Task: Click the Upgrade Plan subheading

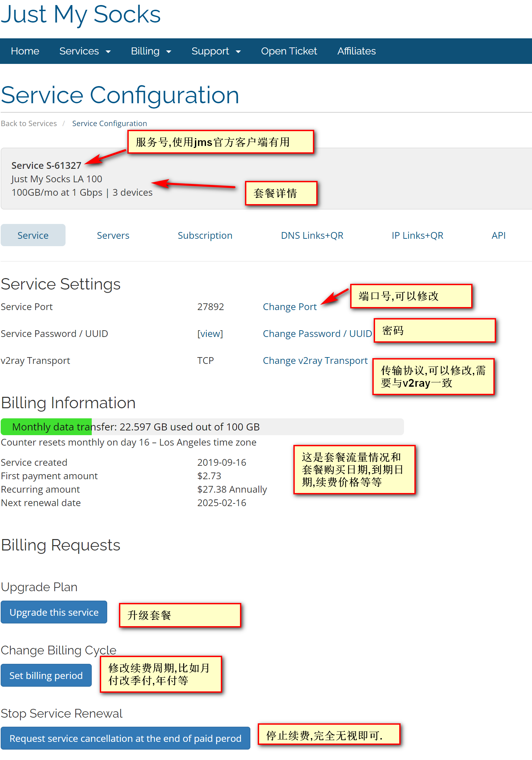Action: (x=39, y=587)
